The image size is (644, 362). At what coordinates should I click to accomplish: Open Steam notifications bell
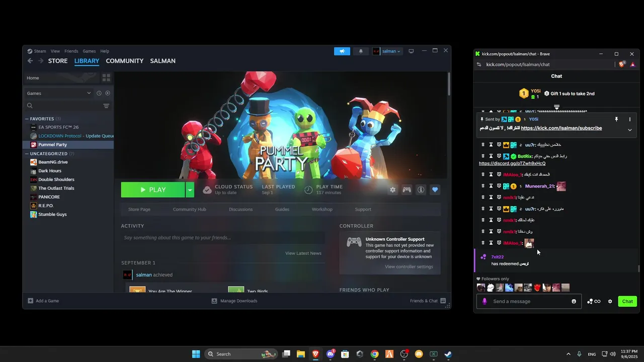click(x=361, y=51)
